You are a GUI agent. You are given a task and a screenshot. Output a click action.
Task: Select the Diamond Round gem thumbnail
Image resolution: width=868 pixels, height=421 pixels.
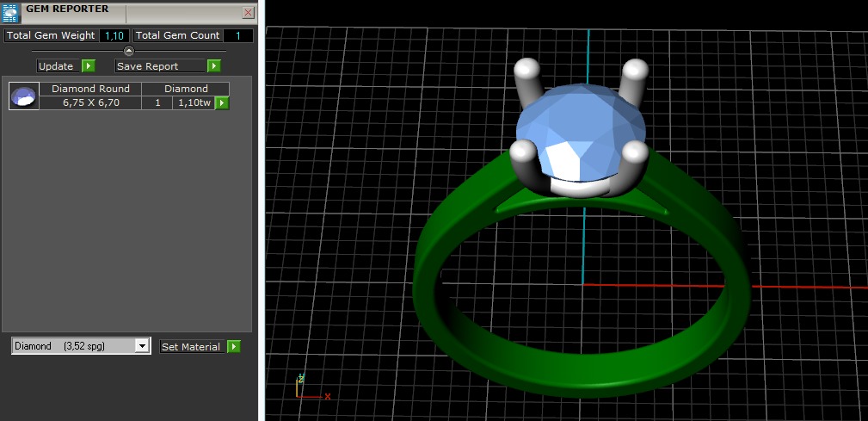coord(24,96)
